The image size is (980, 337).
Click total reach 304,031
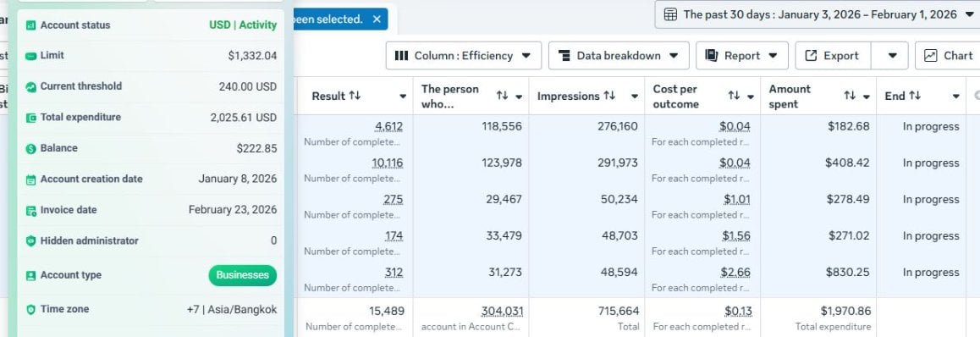point(502,312)
